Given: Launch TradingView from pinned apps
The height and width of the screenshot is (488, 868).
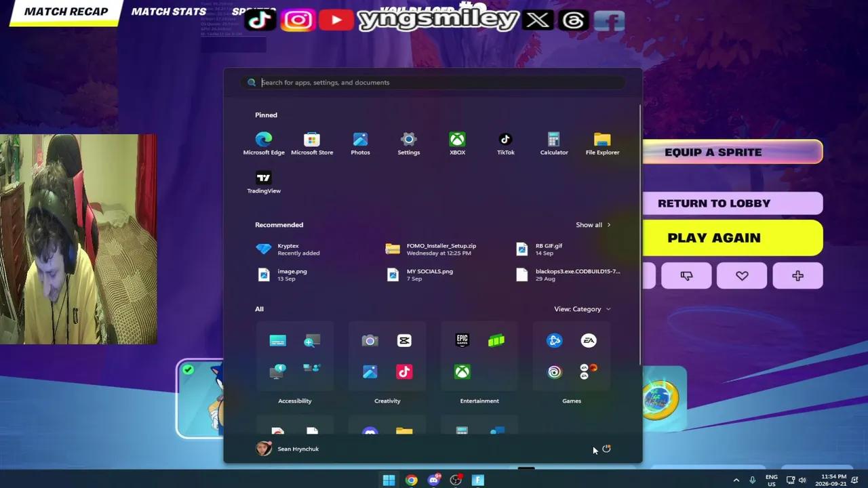Looking at the screenshot, I should point(264,182).
